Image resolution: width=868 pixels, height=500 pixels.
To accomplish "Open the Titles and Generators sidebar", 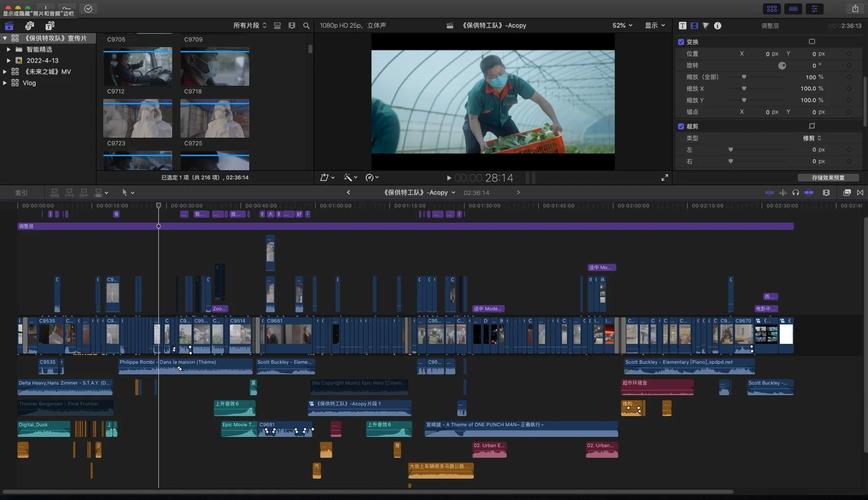I will point(49,25).
